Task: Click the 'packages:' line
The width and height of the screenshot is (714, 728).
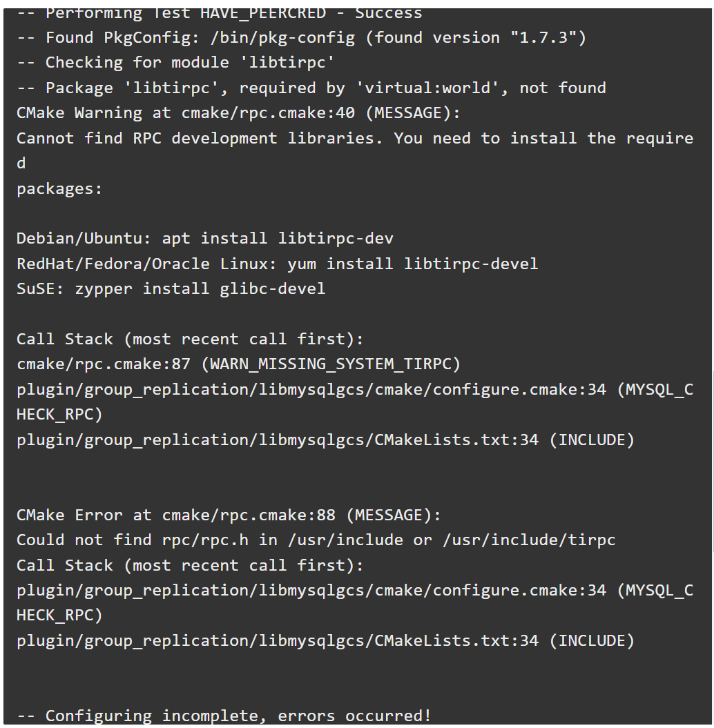Action: point(59,189)
